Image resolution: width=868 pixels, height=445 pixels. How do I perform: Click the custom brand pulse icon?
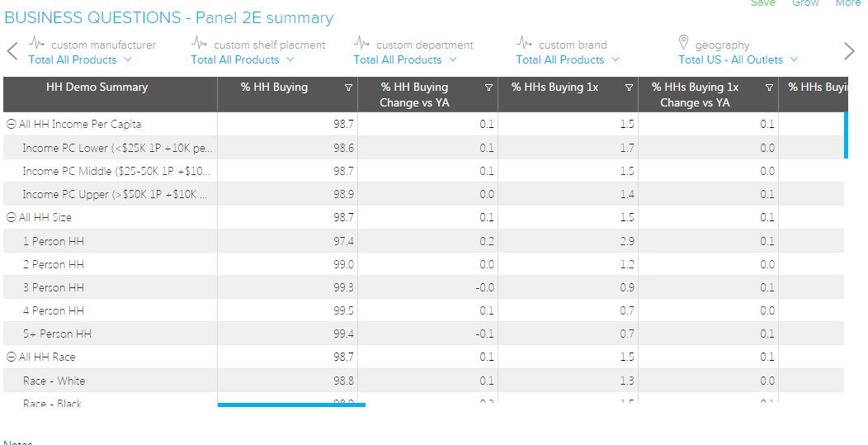[x=524, y=43]
